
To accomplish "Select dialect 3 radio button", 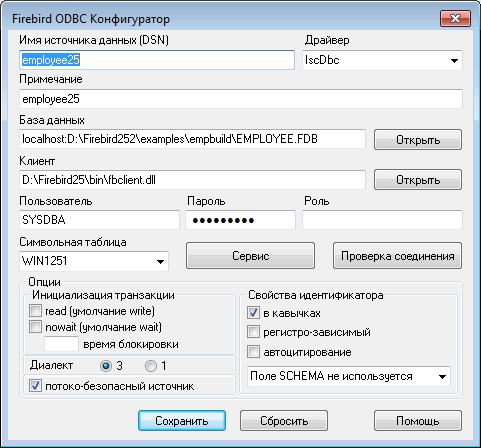I will [x=106, y=366].
